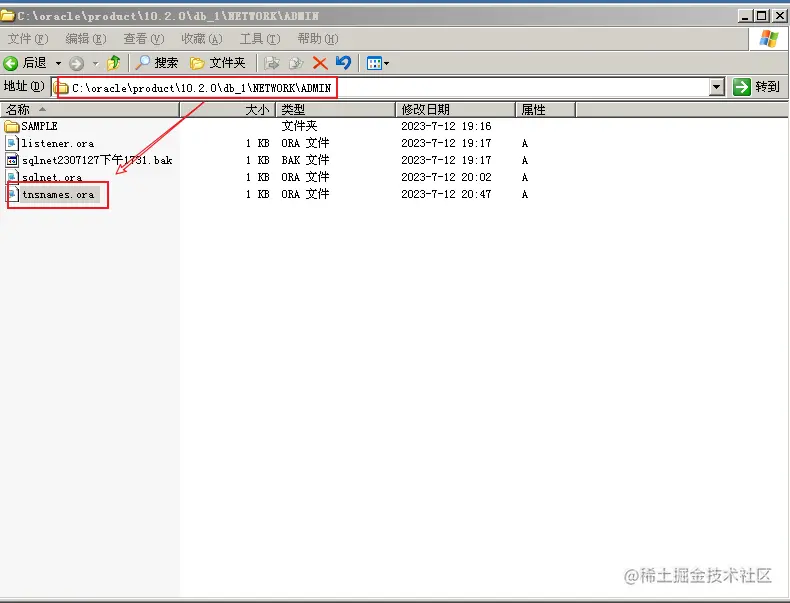Click the sqlnet.ora file name
The width and height of the screenshot is (790, 603).
click(x=52, y=177)
